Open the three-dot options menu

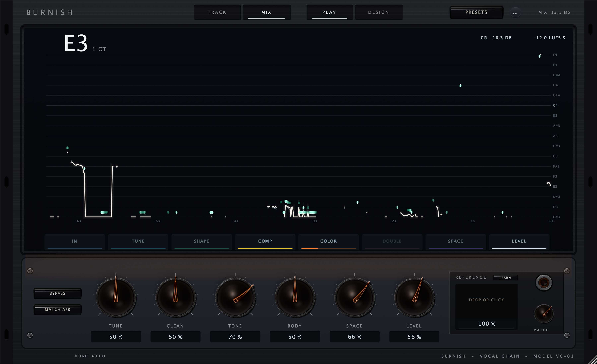(x=515, y=13)
